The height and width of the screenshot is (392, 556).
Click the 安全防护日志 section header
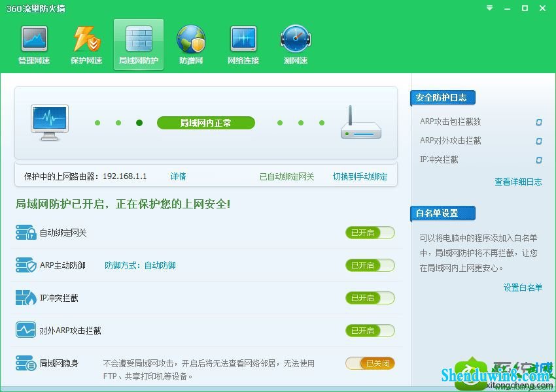pyautogui.click(x=443, y=98)
